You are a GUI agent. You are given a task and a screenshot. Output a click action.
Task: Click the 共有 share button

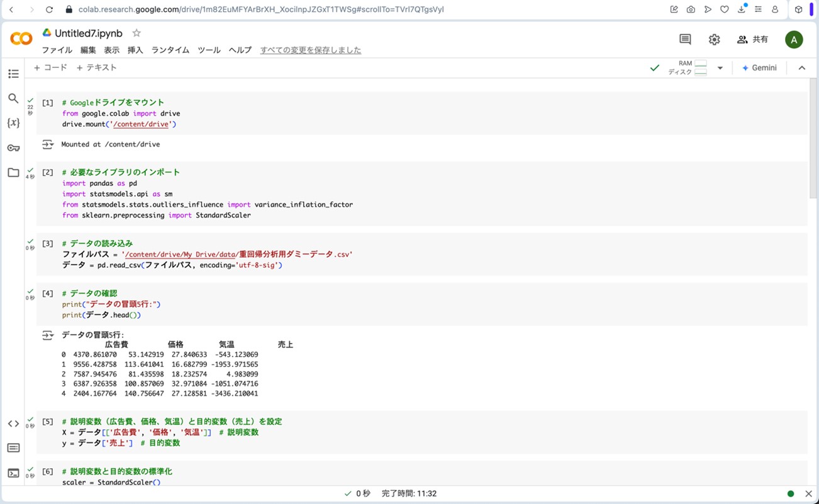[x=753, y=40]
